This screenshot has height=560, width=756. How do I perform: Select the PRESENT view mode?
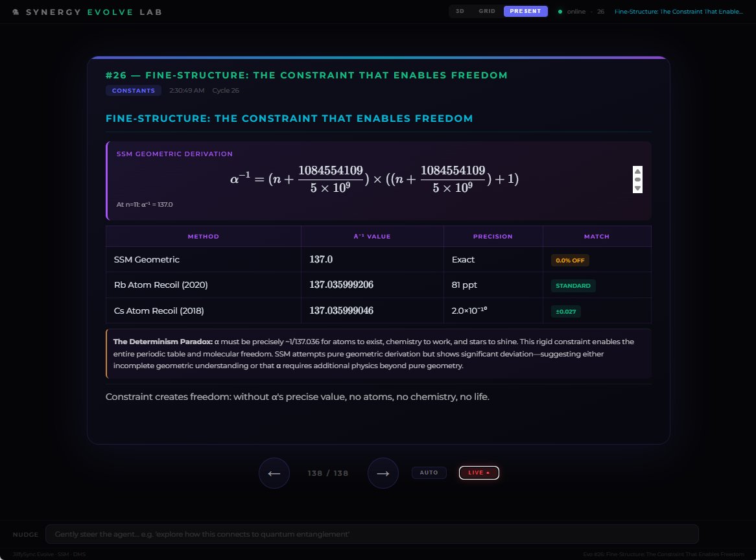click(526, 11)
